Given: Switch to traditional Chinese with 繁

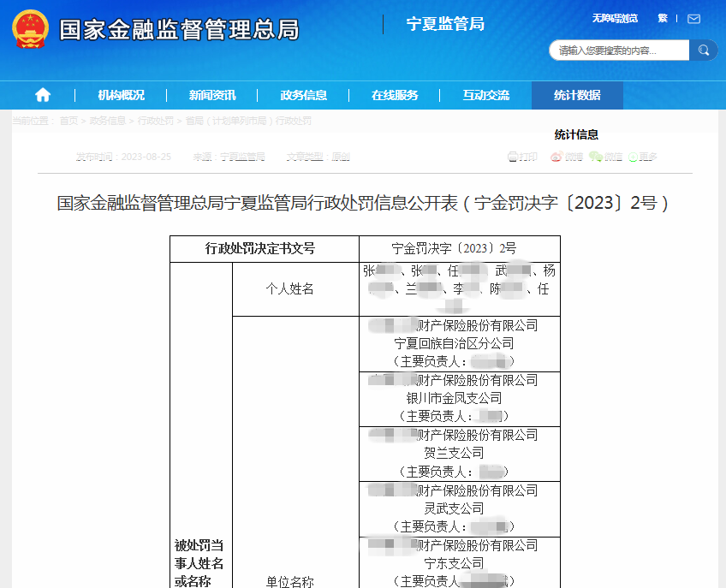Looking at the screenshot, I should 662,18.
